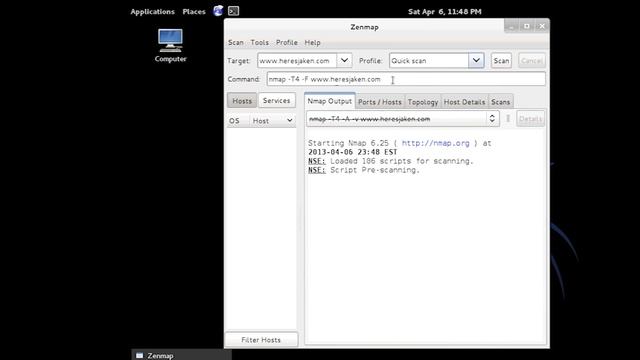The image size is (640, 360).
Task: Expand the Profile dropdown arrow
Action: [476, 60]
